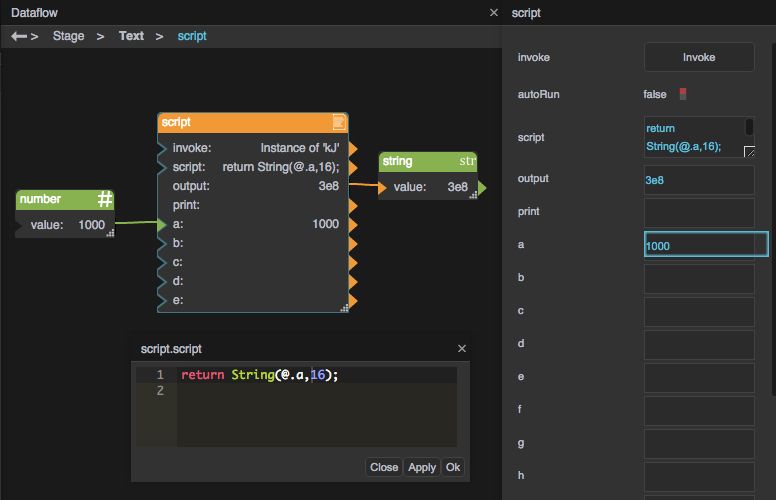Click the output connector for row e
This screenshot has width=776, height=500.
[x=353, y=300]
